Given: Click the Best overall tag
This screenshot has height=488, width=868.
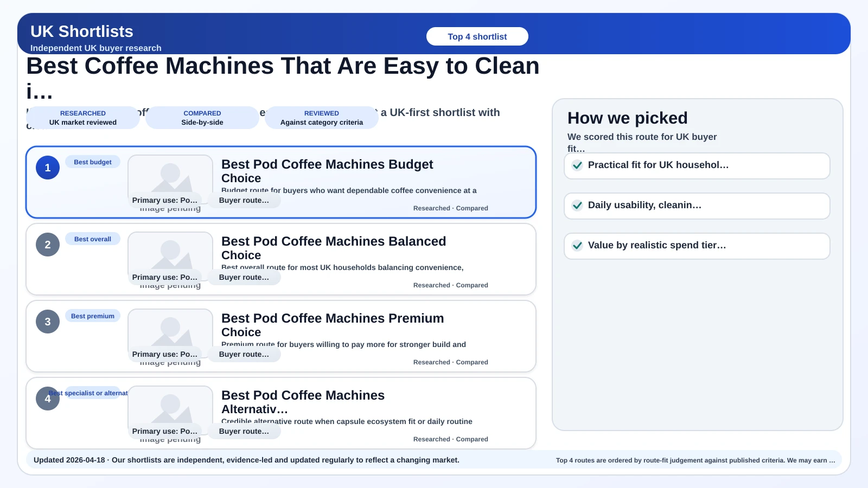Looking at the screenshot, I should [93, 239].
